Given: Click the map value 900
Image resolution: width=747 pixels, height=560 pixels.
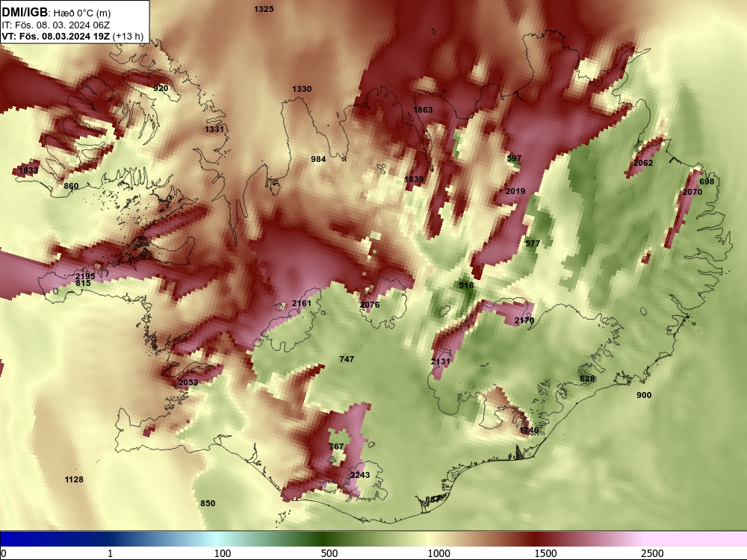Looking at the screenshot, I should coord(644,395).
